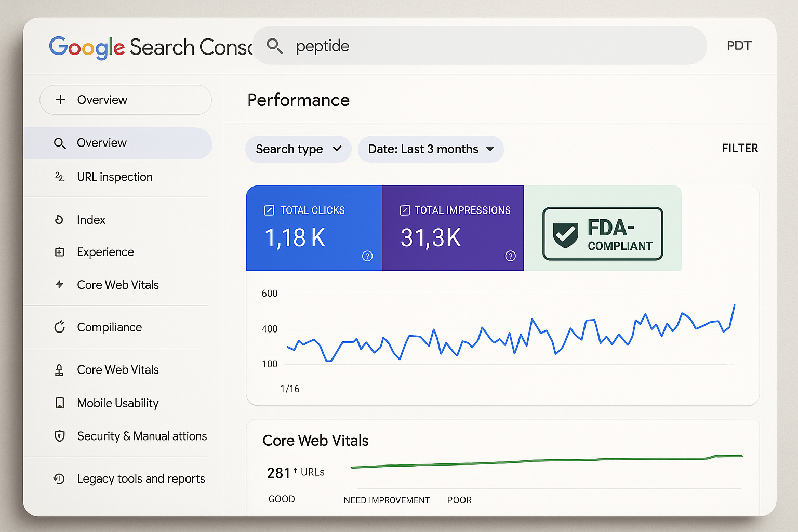Open the Legacy tools and reports icon
The height and width of the screenshot is (532, 798).
point(60,478)
